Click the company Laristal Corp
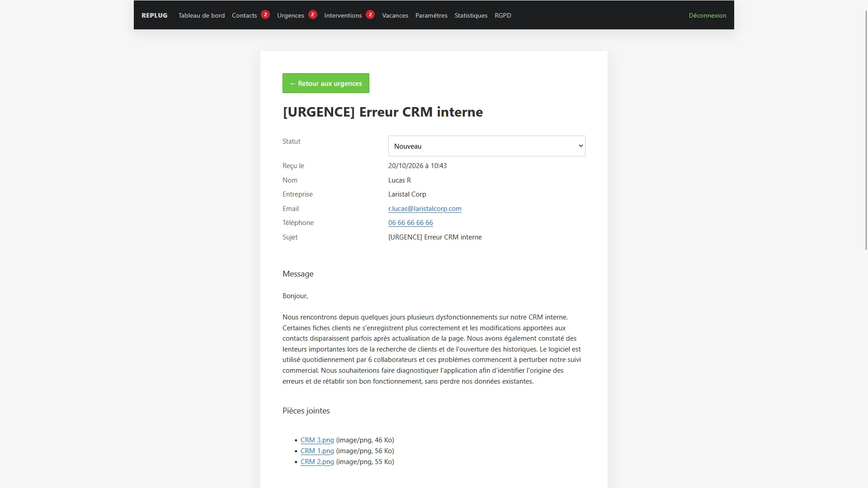 pyautogui.click(x=407, y=194)
